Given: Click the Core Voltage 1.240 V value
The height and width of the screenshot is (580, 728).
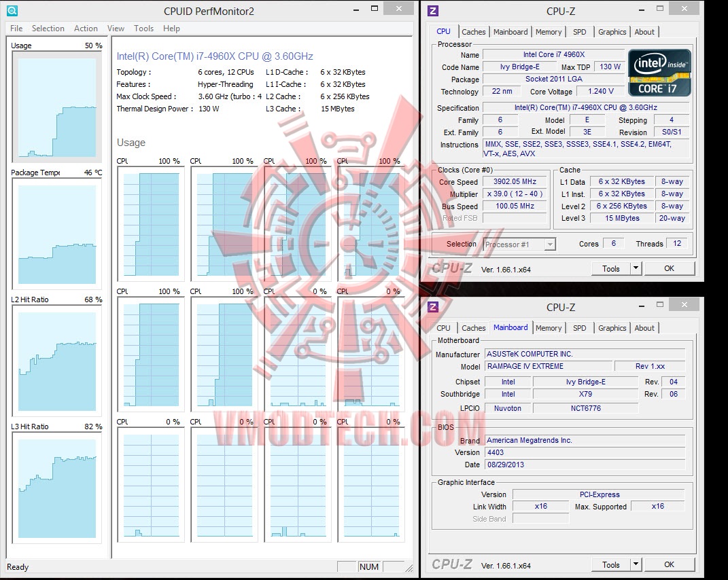Looking at the screenshot, I should (601, 92).
